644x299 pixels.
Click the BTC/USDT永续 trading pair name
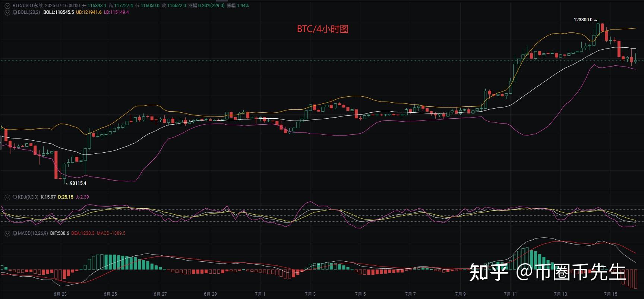28,6
